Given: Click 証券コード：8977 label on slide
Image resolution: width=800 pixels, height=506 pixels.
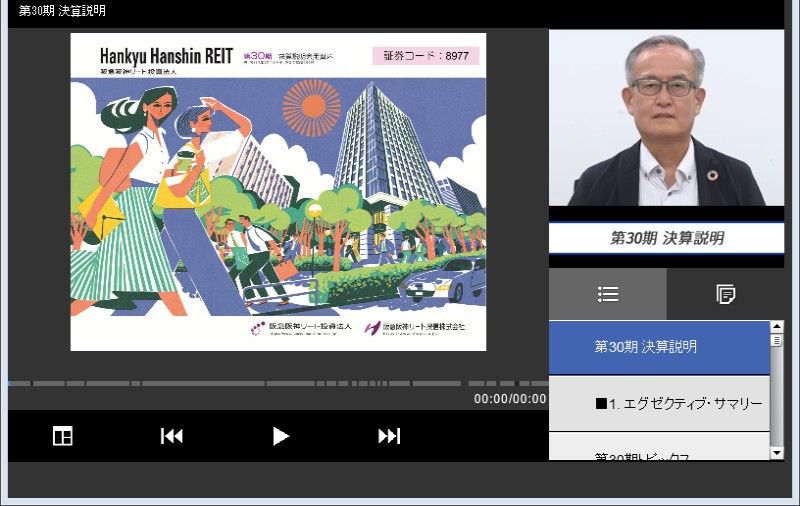Looking at the screenshot, I should [426, 56].
